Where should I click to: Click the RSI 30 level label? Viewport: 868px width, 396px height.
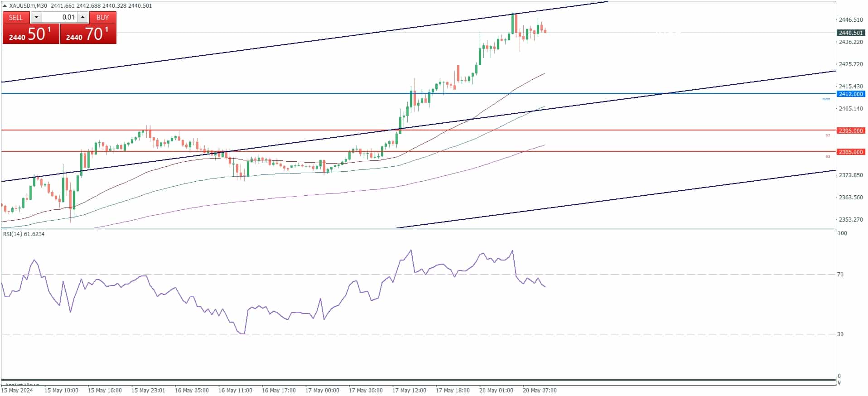point(840,334)
